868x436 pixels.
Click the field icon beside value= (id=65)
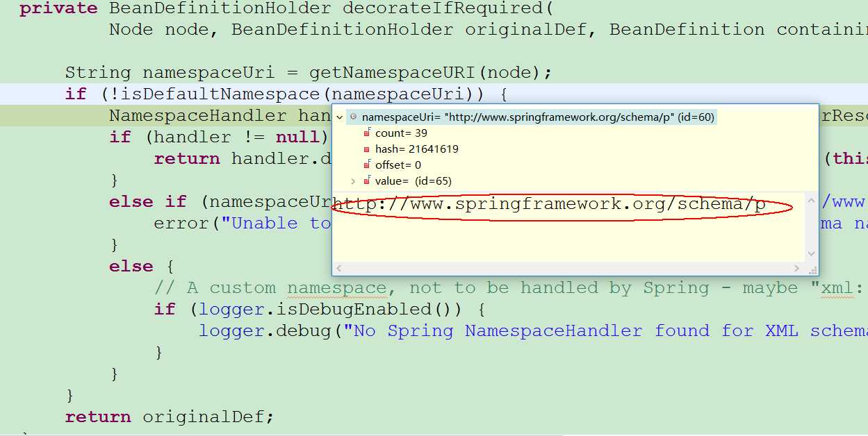367,181
